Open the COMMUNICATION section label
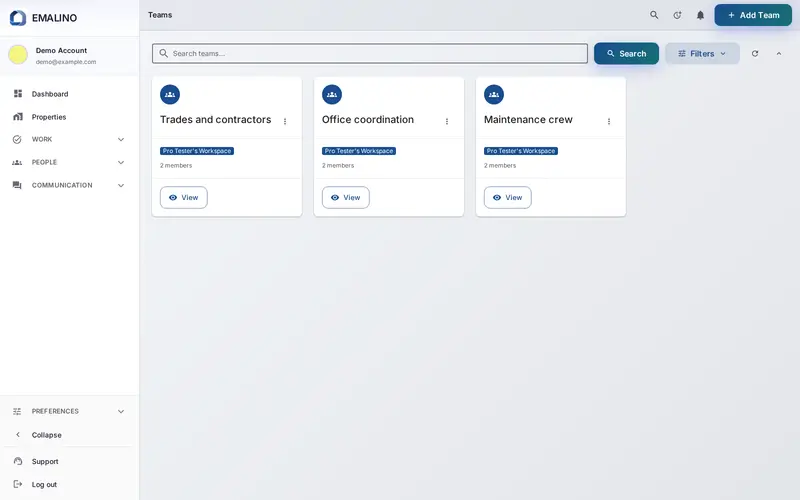Viewport: 800px width, 500px height. click(x=62, y=185)
